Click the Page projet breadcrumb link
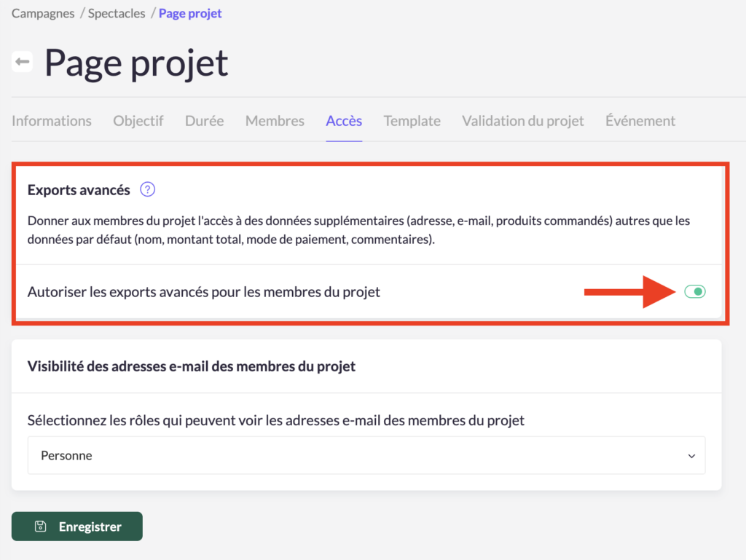 click(x=190, y=13)
